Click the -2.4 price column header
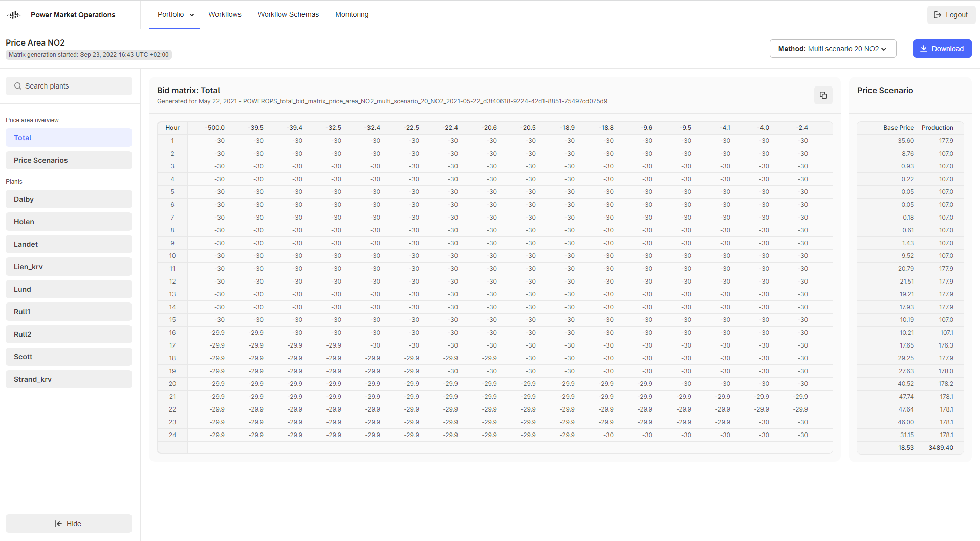This screenshot has height=541, width=980. (802, 128)
